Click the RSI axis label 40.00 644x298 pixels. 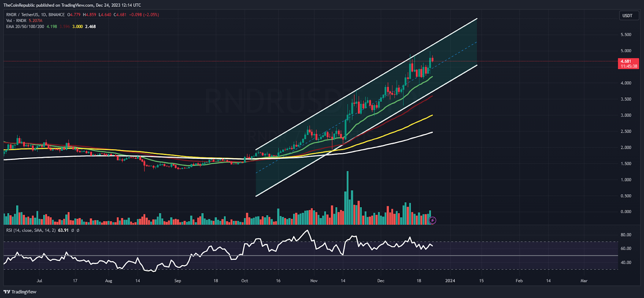[626, 263]
